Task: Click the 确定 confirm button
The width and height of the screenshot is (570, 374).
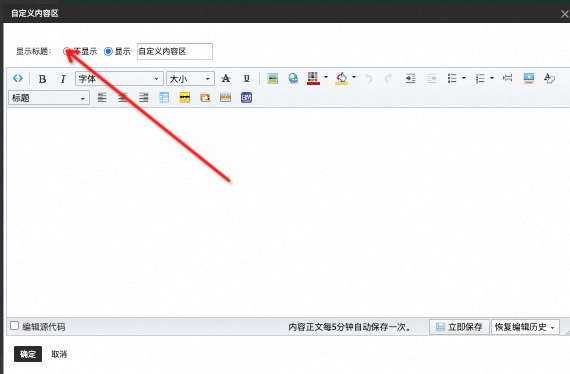Action: coord(28,354)
